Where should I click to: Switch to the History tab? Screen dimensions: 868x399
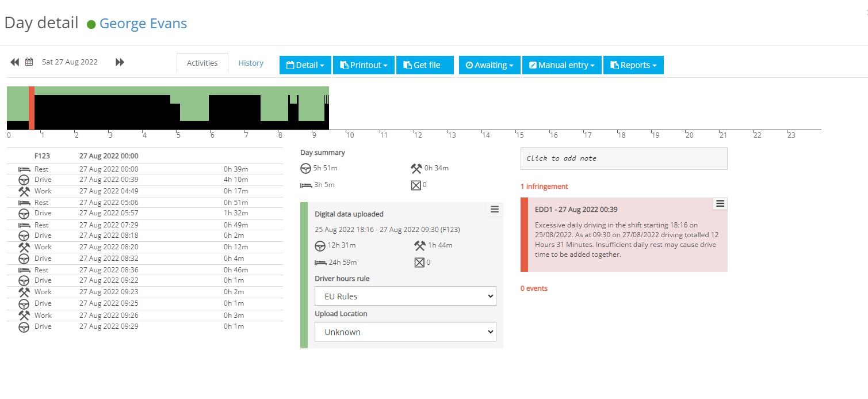pos(251,63)
